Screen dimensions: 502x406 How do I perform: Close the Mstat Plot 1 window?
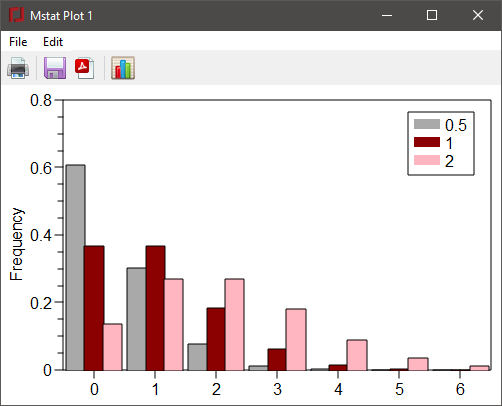point(478,15)
